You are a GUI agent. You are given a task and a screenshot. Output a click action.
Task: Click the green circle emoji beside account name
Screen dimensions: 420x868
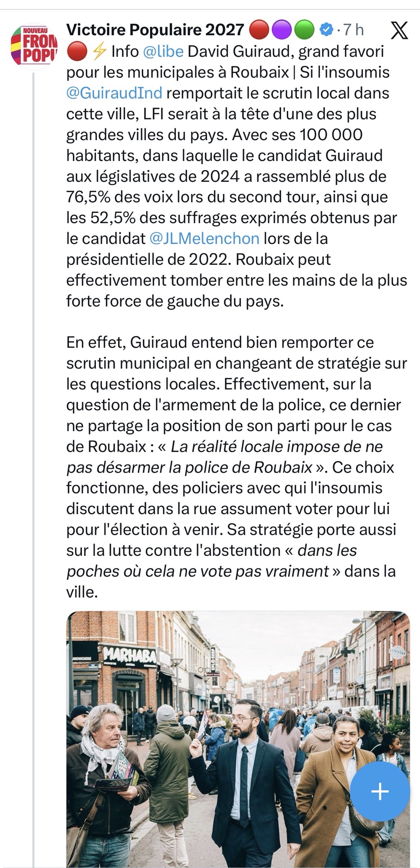(x=304, y=30)
